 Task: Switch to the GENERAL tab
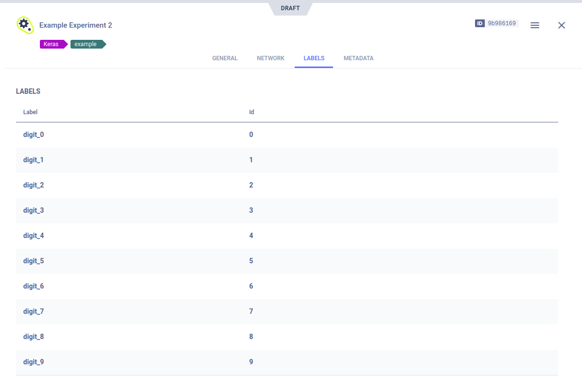pos(225,58)
